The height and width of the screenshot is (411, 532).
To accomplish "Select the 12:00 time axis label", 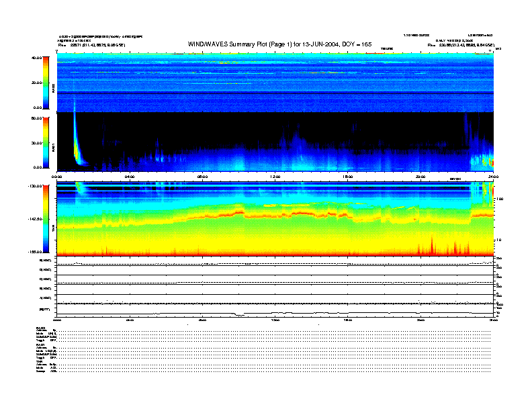I will pyautogui.click(x=275, y=177).
